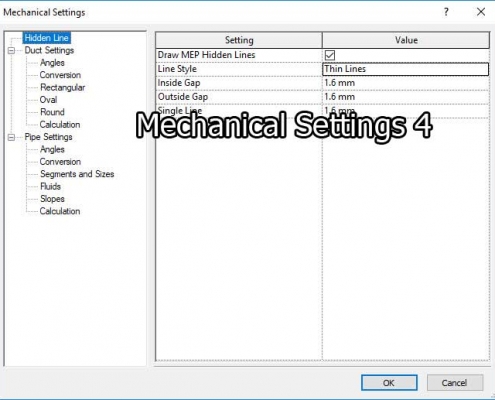The image size is (495, 400).
Task: Open Conversion under Duct Settings
Action: pyautogui.click(x=60, y=75)
